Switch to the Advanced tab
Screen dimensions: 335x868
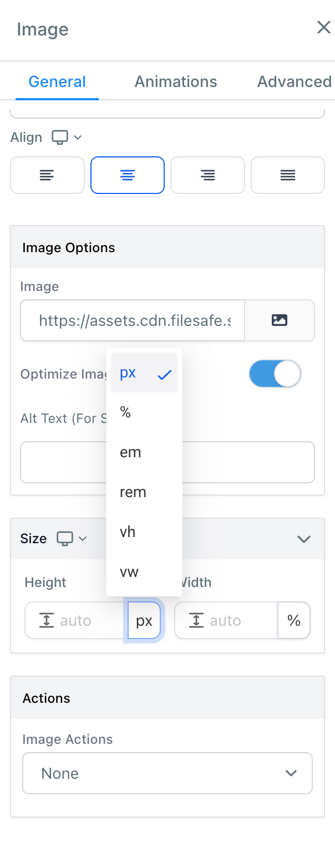coord(295,82)
